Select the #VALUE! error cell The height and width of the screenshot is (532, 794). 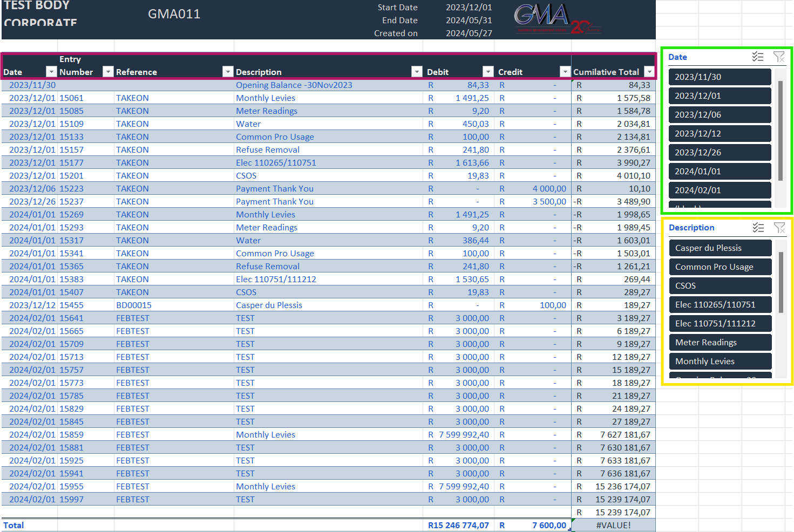(x=613, y=525)
